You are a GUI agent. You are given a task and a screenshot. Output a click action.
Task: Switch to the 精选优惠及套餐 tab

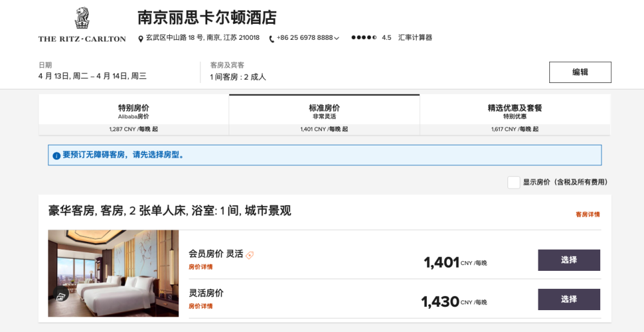click(x=515, y=115)
